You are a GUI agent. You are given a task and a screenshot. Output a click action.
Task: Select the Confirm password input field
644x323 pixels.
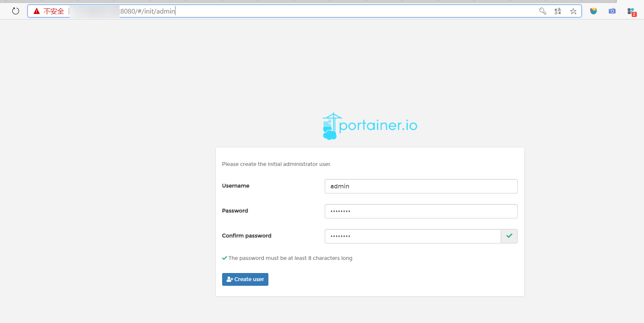(x=413, y=236)
